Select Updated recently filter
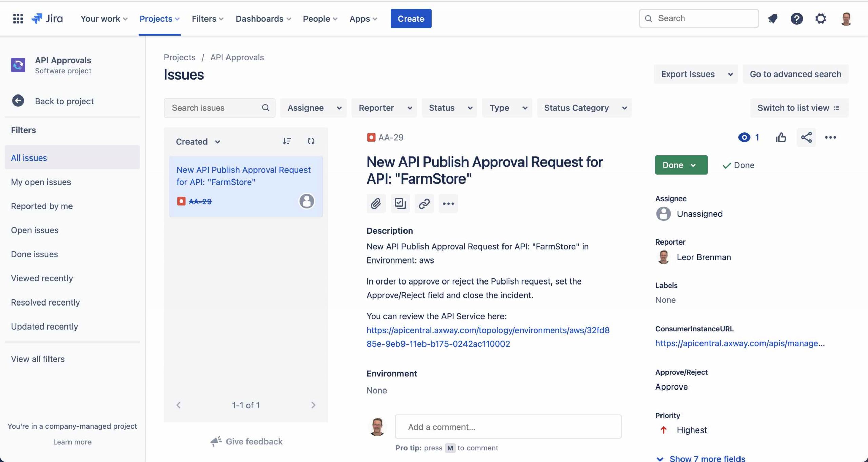 72,326
